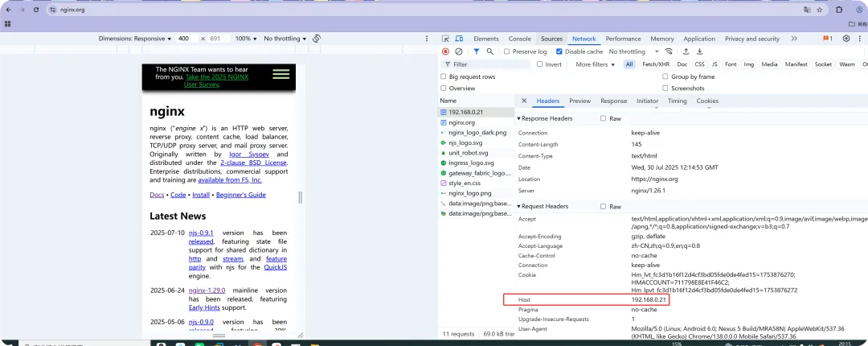The image size is (868, 346).
Task: Select the nginx_logo_dark.png request
Action: coord(477,133)
